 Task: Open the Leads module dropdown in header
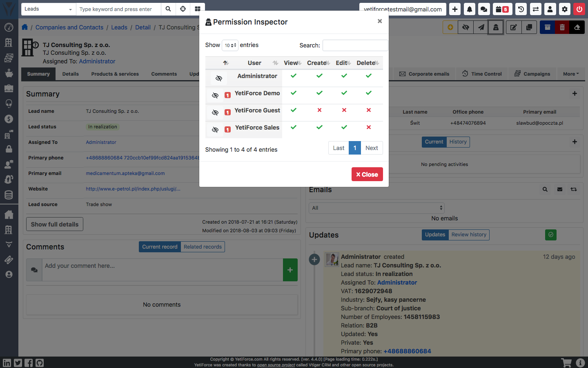pos(48,9)
